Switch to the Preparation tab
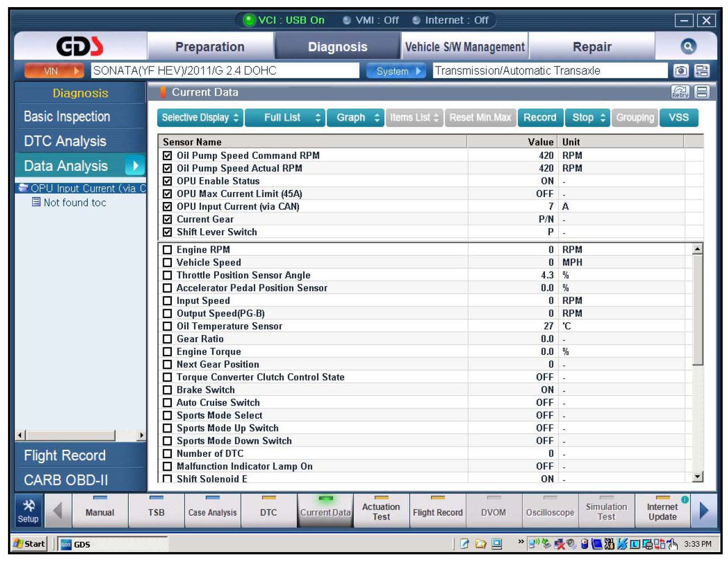 click(210, 47)
